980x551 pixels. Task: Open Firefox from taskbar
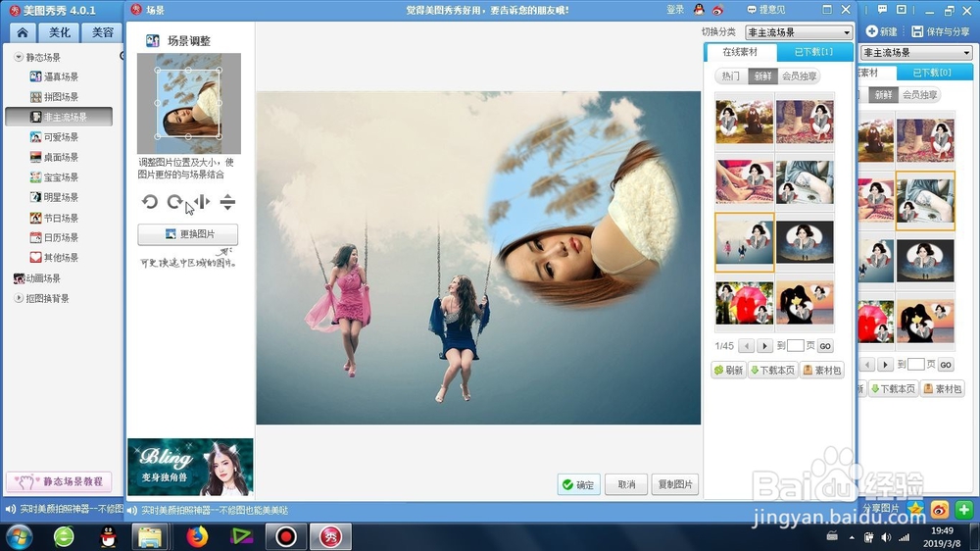point(197,536)
